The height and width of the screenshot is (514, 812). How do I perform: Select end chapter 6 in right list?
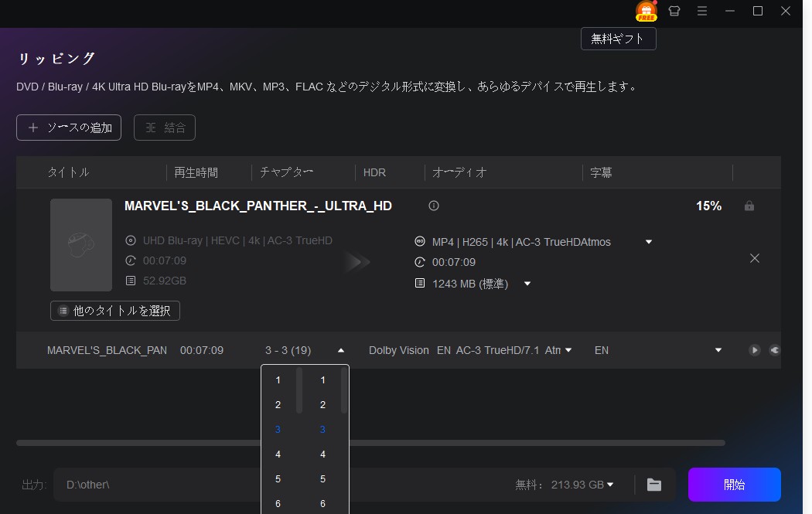pyautogui.click(x=322, y=504)
